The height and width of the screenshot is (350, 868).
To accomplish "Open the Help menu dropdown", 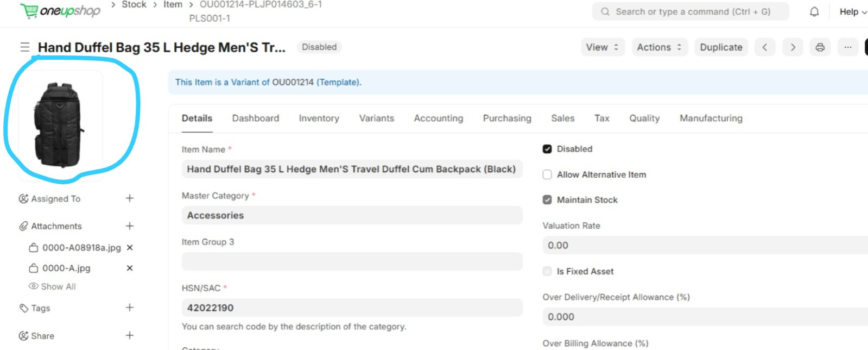I will click(x=852, y=12).
